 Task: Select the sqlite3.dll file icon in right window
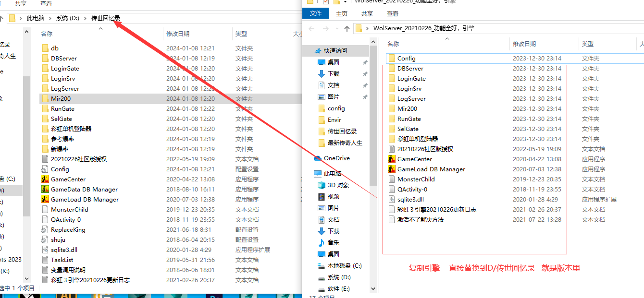tap(392, 199)
